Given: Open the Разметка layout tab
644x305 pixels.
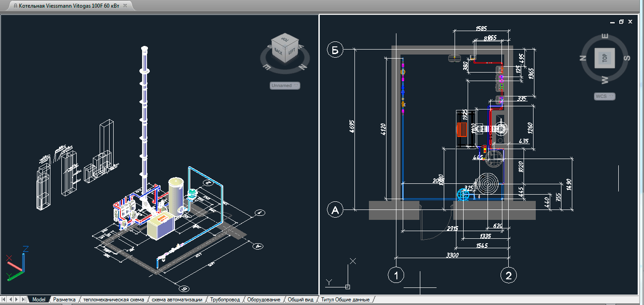Looking at the screenshot, I should pyautogui.click(x=64, y=299).
